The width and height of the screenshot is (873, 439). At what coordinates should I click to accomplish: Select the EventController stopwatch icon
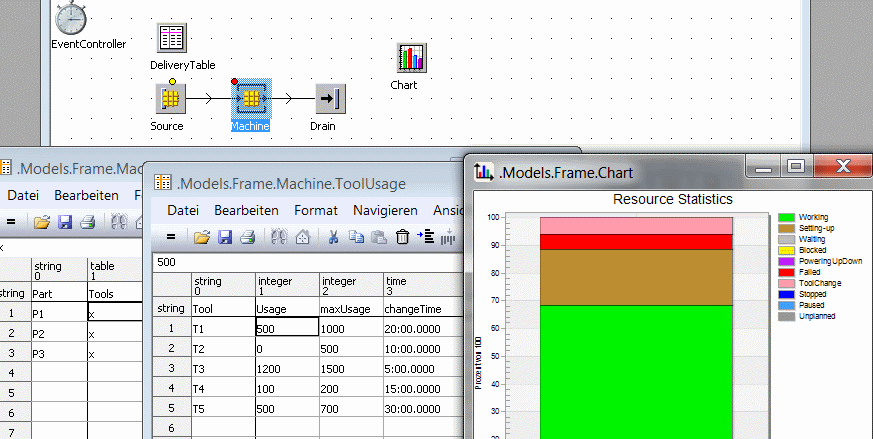73,18
